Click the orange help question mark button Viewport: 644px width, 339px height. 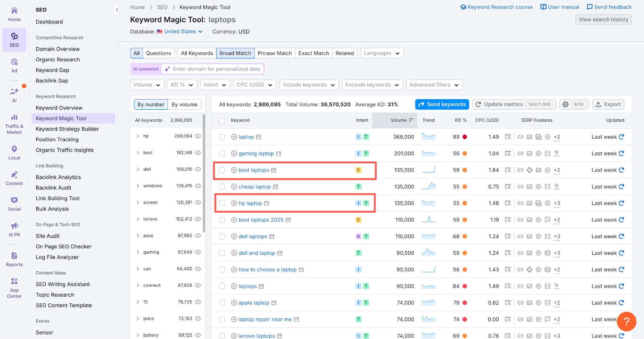pos(626,322)
